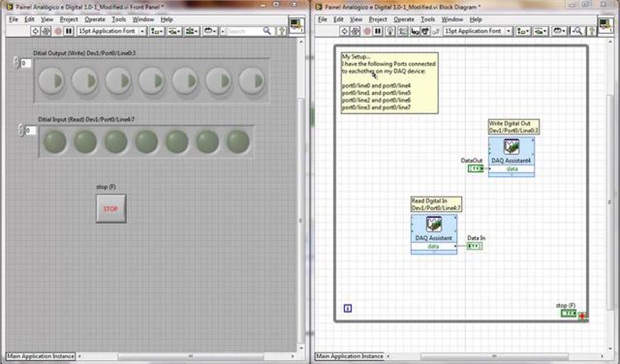
Task: Open Align Objects dropdown in Block Diagram
Action: 523,31
